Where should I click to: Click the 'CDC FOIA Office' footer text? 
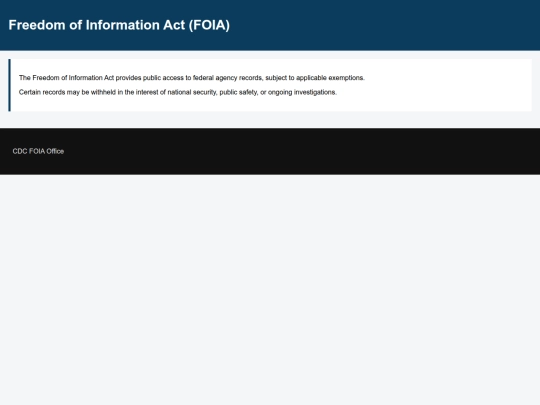(x=38, y=151)
